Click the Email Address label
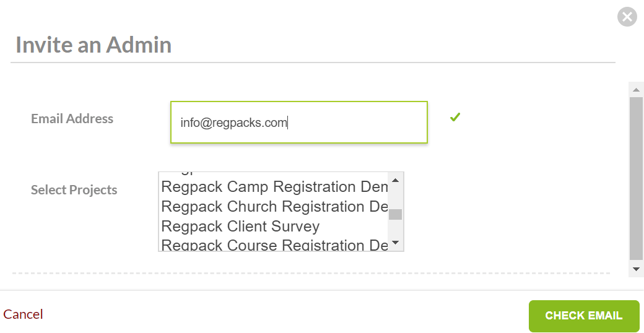Viewport: 644px width, 333px height. 72,119
